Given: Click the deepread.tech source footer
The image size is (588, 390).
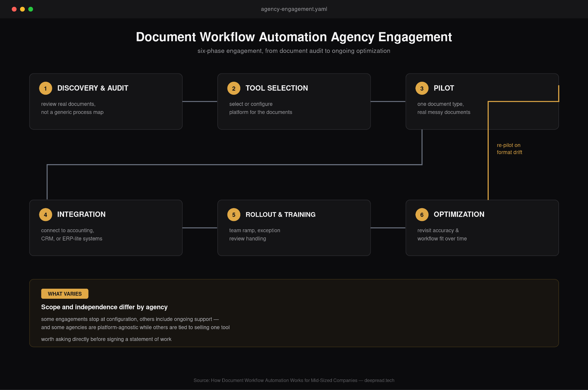Looking at the screenshot, I should pos(294,380).
